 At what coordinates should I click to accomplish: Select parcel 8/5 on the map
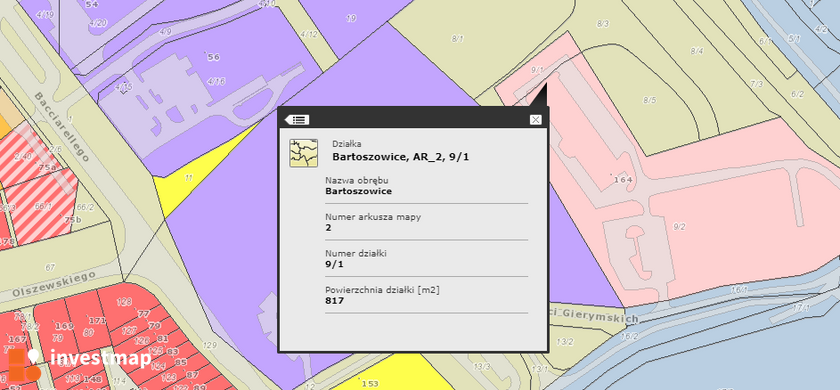[x=649, y=100]
